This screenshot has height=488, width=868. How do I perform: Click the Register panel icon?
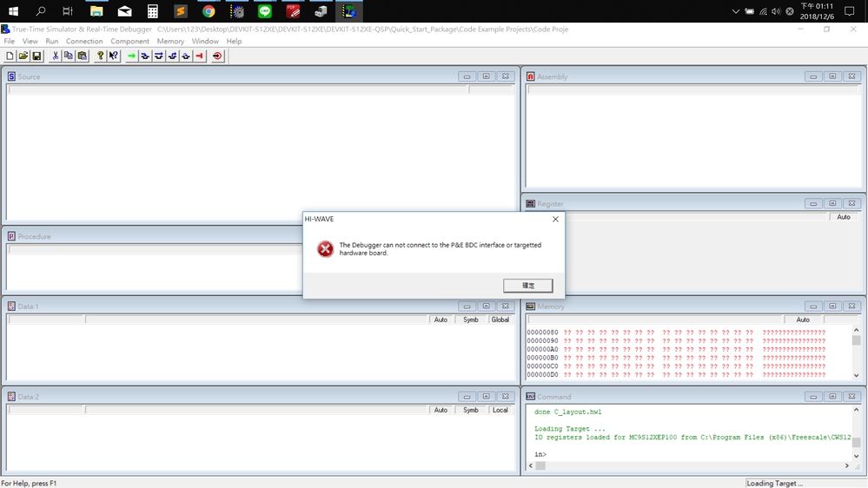pos(530,203)
